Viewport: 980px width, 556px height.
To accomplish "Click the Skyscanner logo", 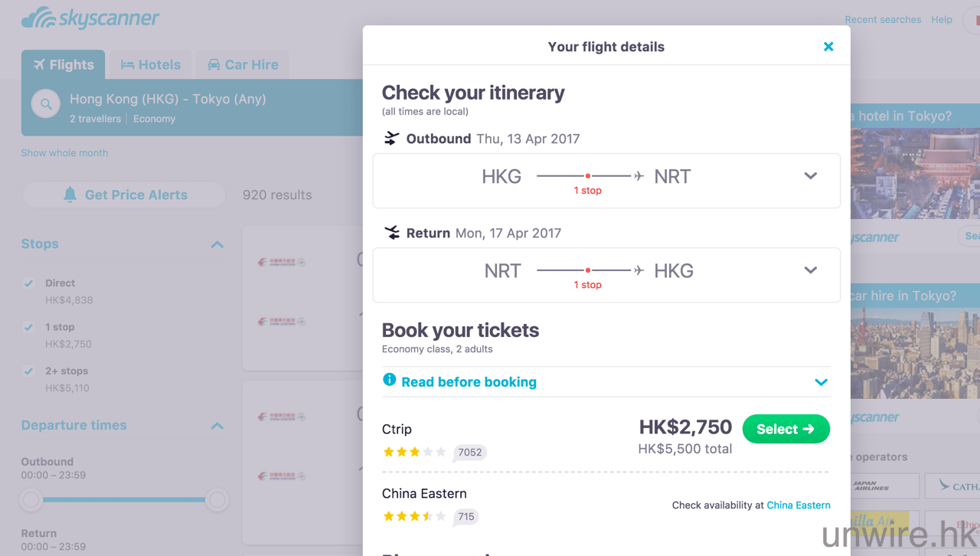I will 90,18.
